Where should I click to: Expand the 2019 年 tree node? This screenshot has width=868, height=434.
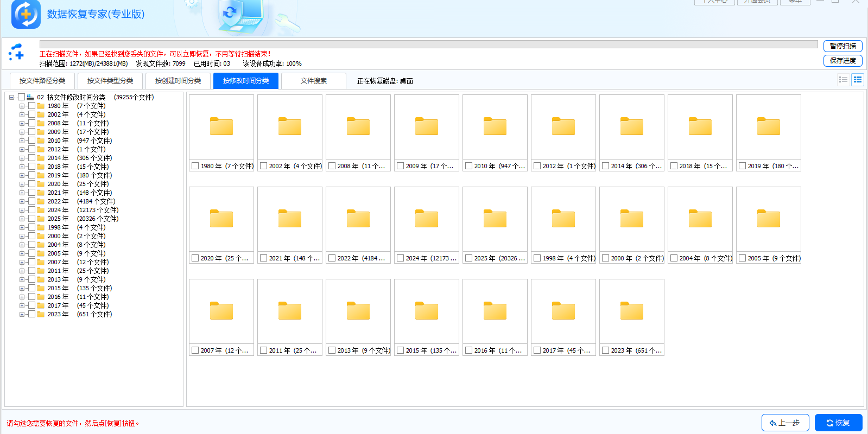[22, 175]
